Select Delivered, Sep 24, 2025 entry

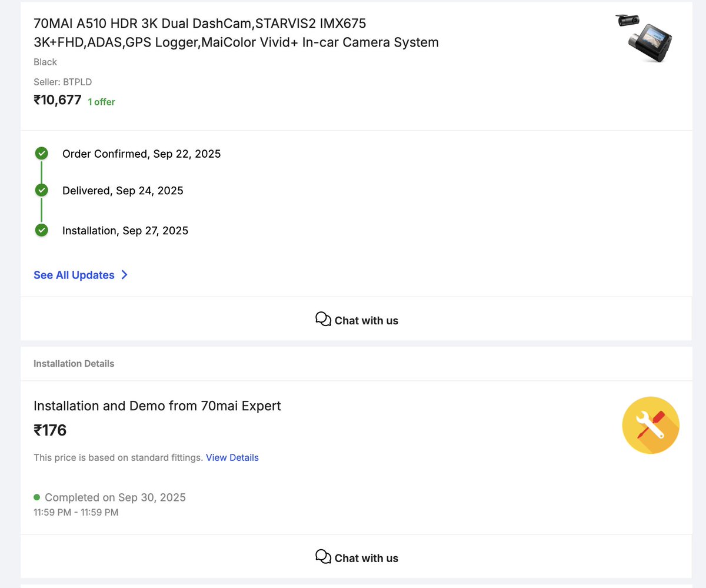(123, 191)
